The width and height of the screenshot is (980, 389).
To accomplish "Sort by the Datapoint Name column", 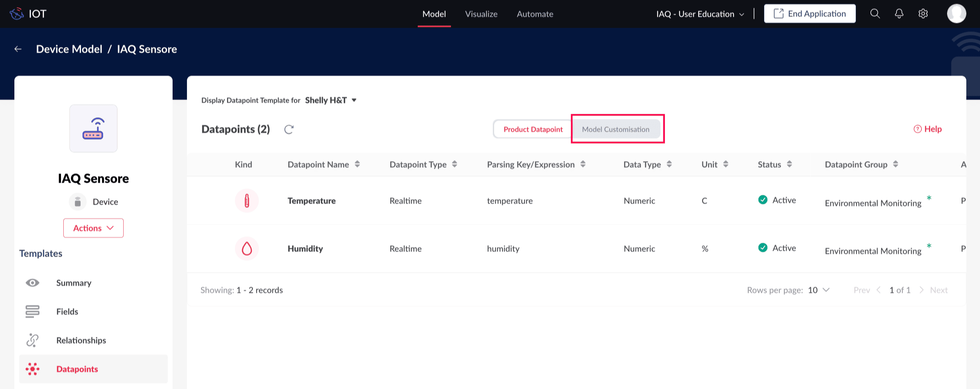I will [357, 164].
